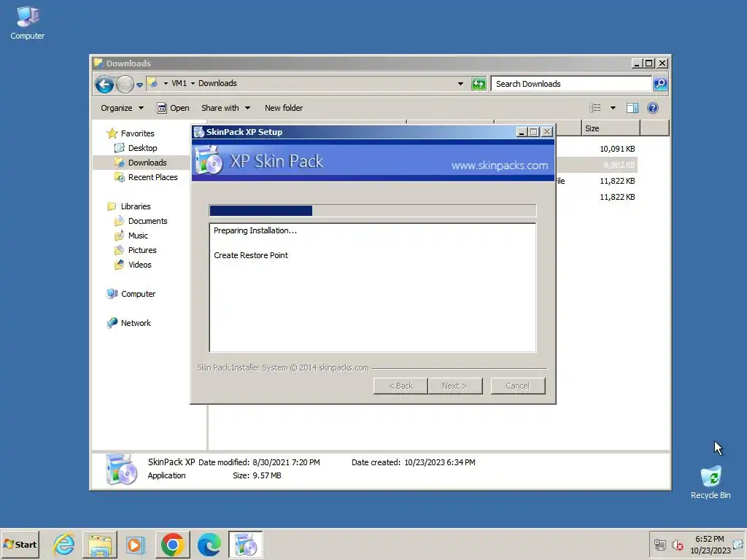Click the Search Downloads field
The height and width of the screenshot is (560, 747).
point(571,84)
